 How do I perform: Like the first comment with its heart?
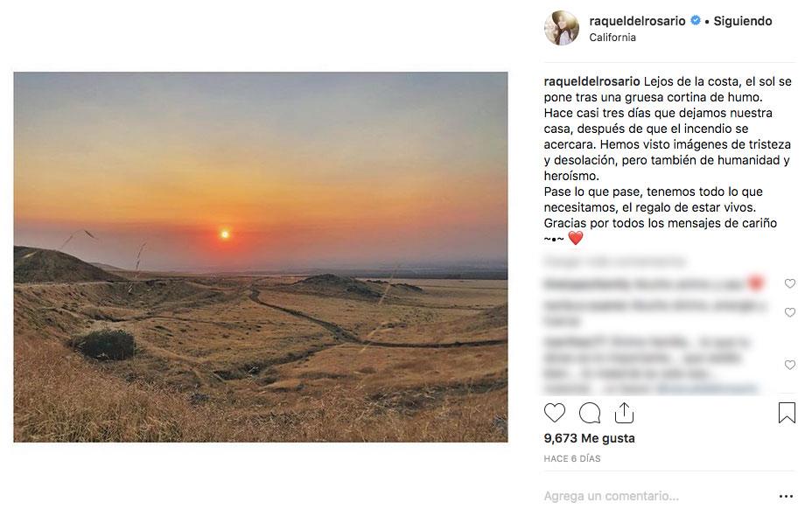(x=790, y=283)
